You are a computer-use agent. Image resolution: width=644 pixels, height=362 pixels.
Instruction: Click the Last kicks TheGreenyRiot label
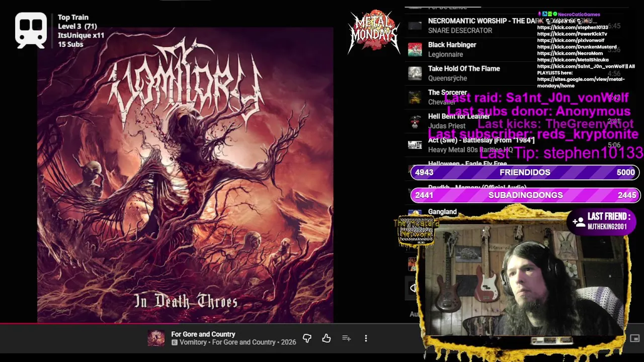point(555,124)
